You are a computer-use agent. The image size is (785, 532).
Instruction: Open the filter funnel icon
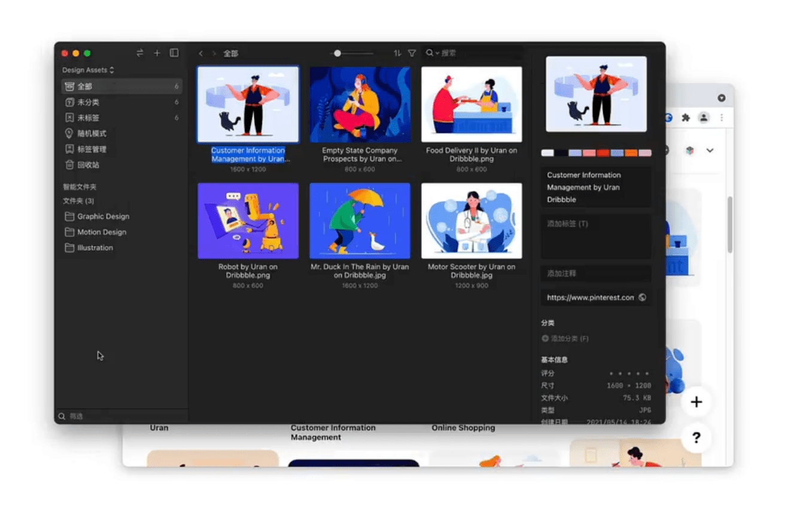click(412, 53)
